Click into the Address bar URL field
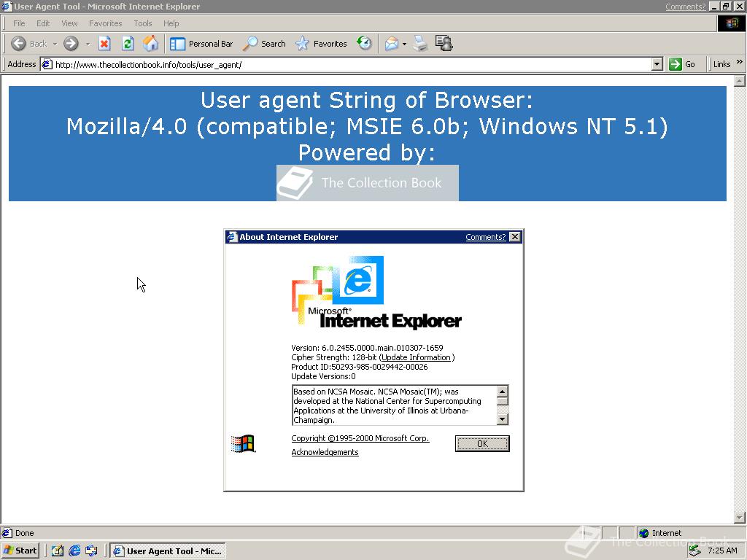 [x=352, y=64]
